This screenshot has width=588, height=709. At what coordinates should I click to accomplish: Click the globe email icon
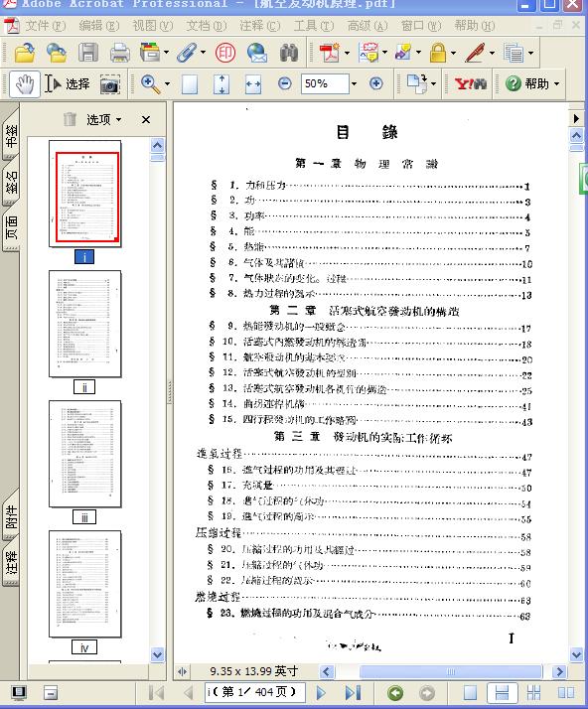pyautogui.click(x=257, y=53)
